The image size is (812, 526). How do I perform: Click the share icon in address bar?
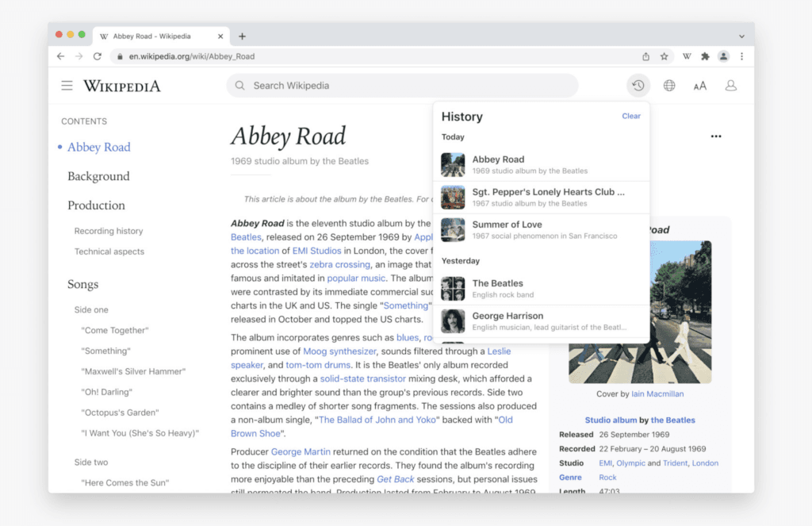tap(645, 56)
